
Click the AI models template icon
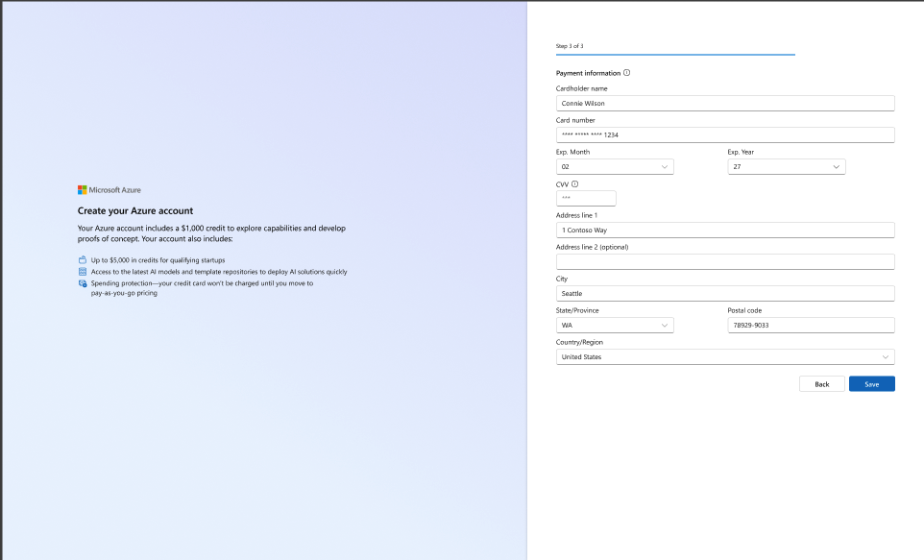[x=83, y=272]
